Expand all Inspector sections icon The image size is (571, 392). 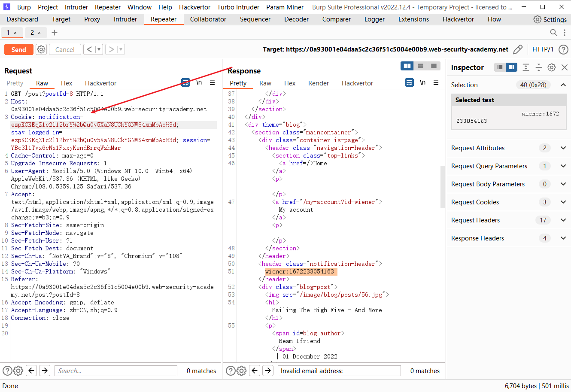click(526, 67)
